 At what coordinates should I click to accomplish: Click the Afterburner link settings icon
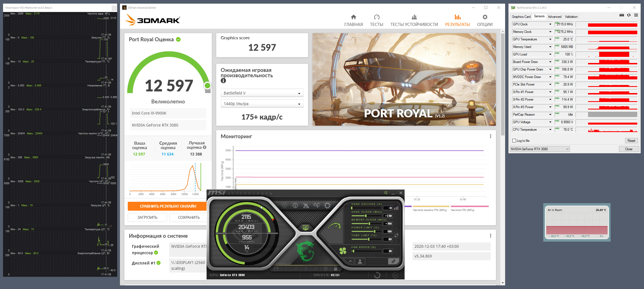pyautogui.click(x=393, y=261)
